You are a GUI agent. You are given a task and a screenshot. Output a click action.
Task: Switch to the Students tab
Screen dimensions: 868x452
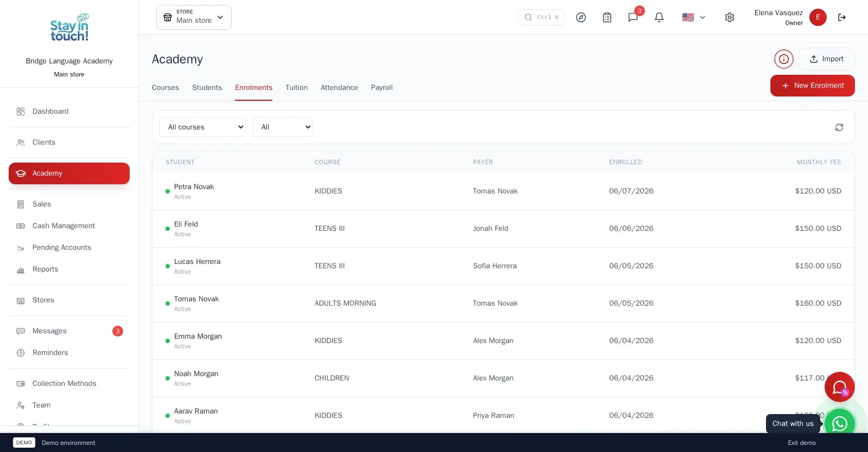207,88
